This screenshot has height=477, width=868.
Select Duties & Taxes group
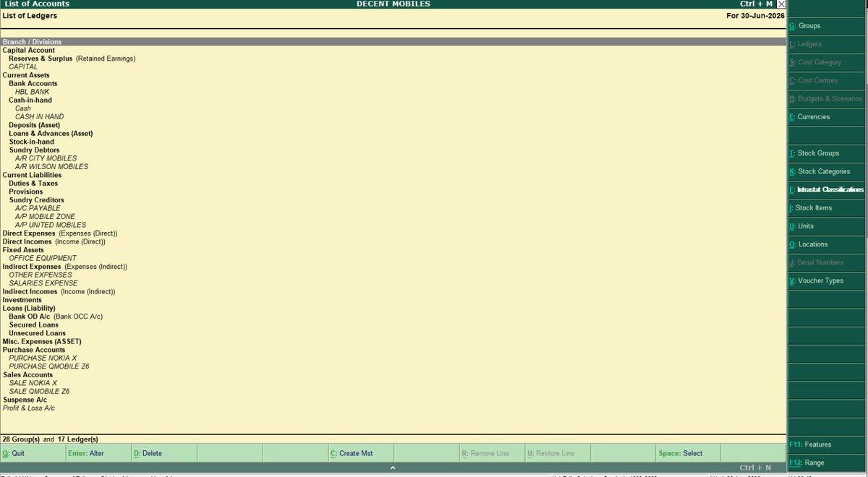point(33,184)
